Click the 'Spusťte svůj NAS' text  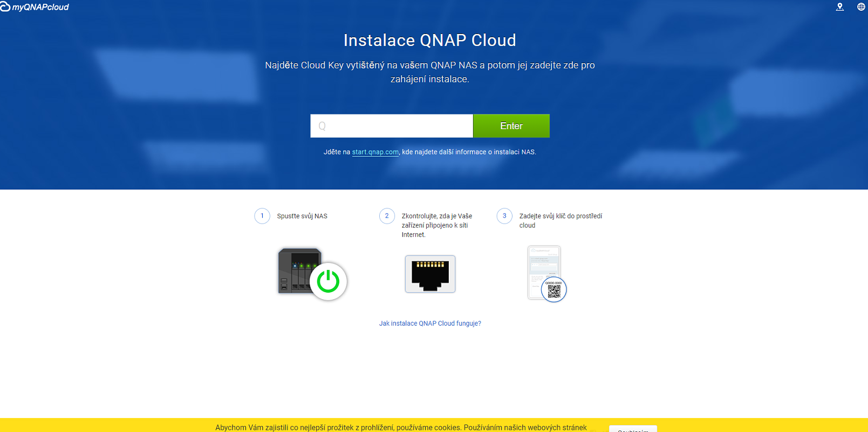click(x=302, y=216)
